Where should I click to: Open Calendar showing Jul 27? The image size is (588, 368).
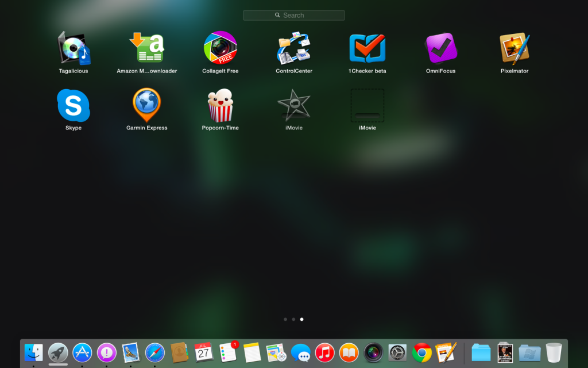pyautogui.click(x=204, y=352)
